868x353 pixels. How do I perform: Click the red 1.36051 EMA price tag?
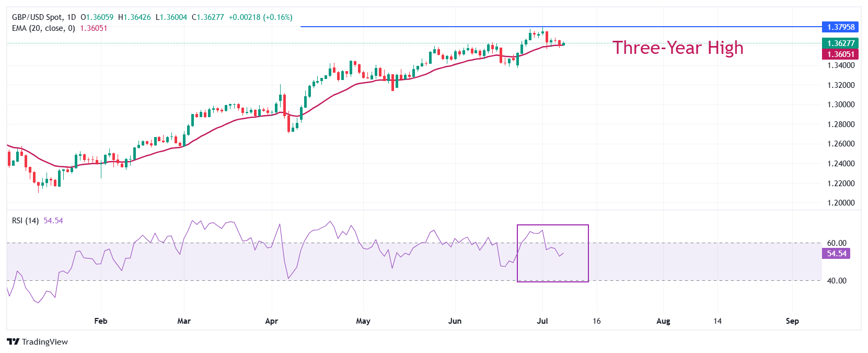840,54
